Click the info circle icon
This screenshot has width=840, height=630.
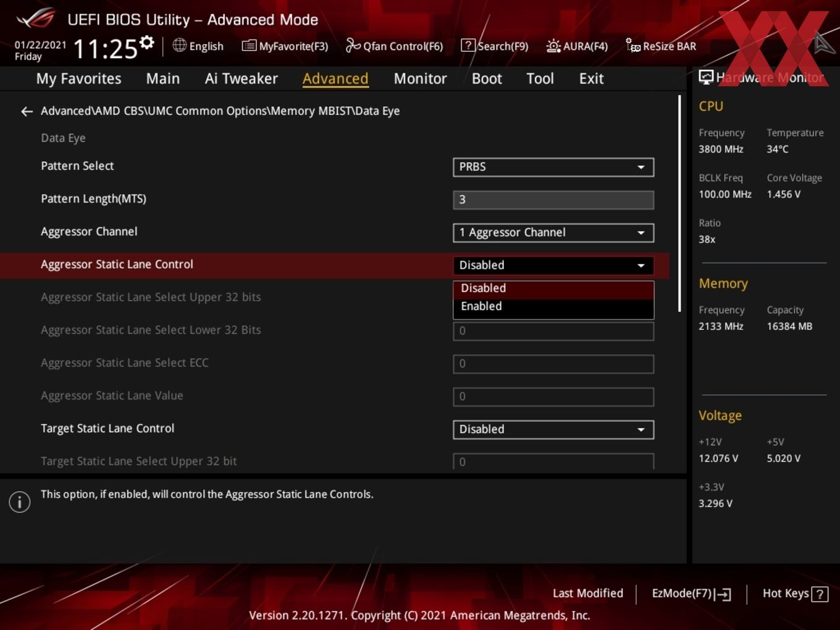pyautogui.click(x=20, y=502)
